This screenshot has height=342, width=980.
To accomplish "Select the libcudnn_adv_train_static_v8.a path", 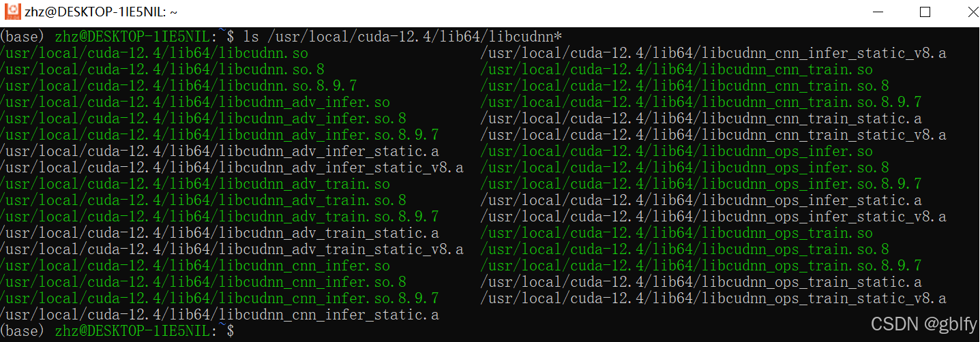I will click(x=232, y=249).
